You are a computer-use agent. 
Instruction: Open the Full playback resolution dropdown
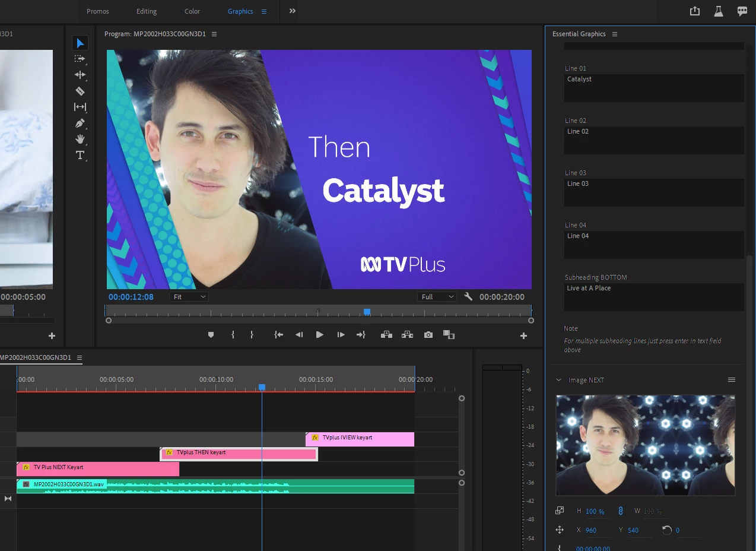pyautogui.click(x=437, y=296)
